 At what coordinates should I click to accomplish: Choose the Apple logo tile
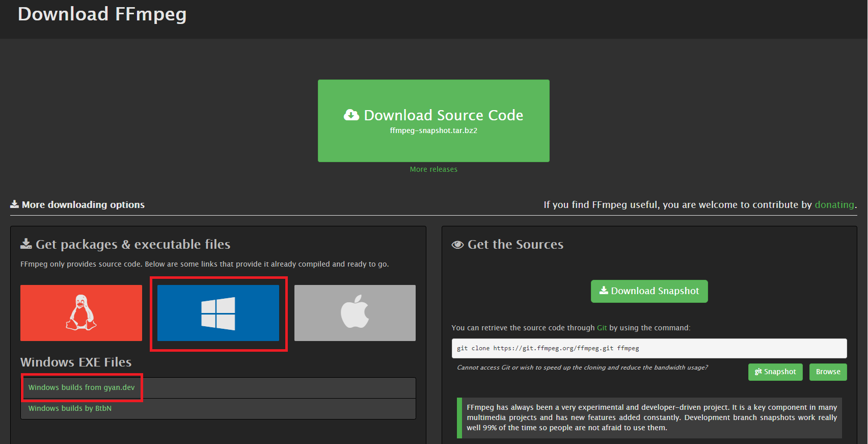tap(355, 312)
